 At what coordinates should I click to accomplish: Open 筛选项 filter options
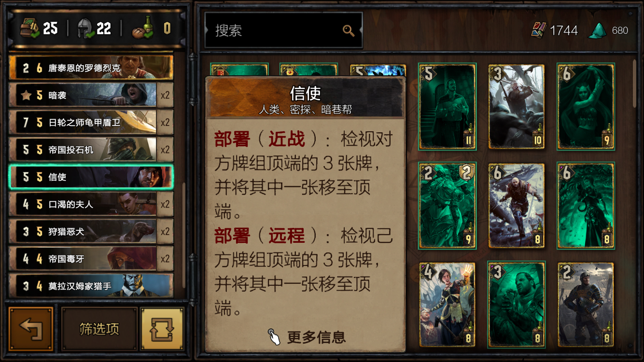tap(99, 329)
